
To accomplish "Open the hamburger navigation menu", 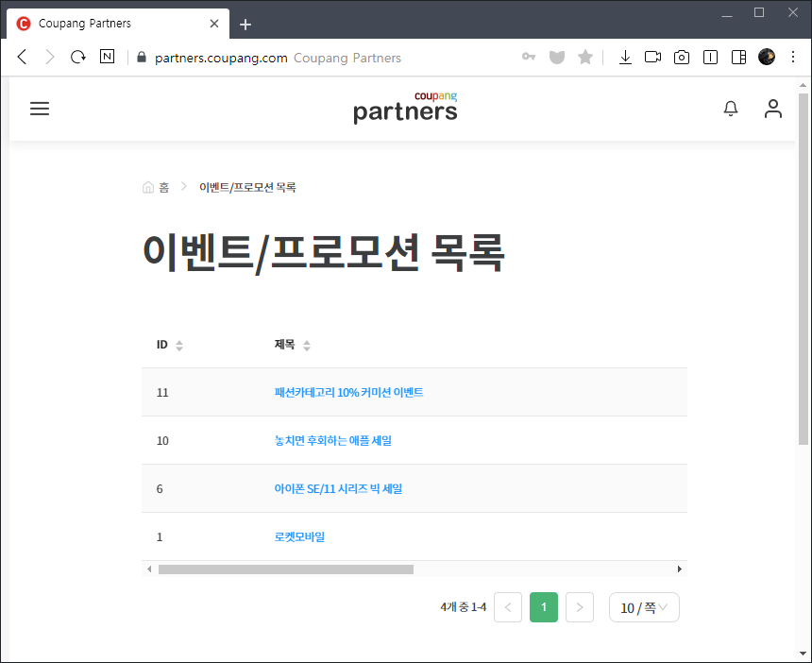I will coord(40,109).
